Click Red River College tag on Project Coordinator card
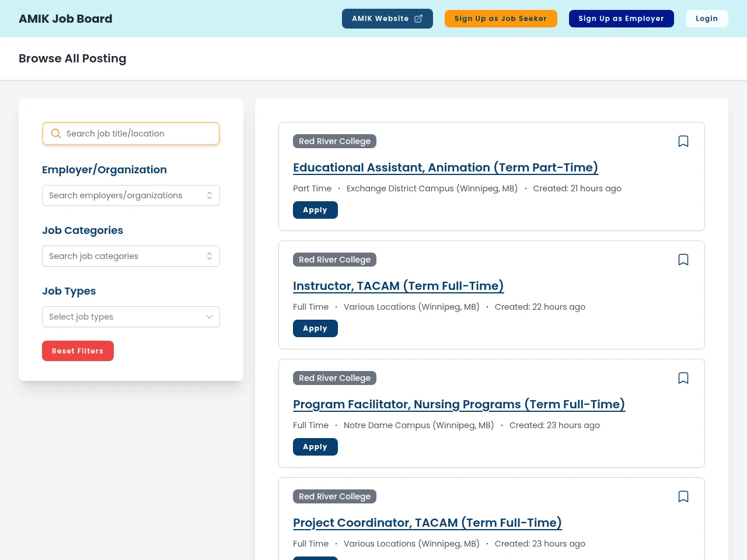747x560 pixels. point(335,496)
